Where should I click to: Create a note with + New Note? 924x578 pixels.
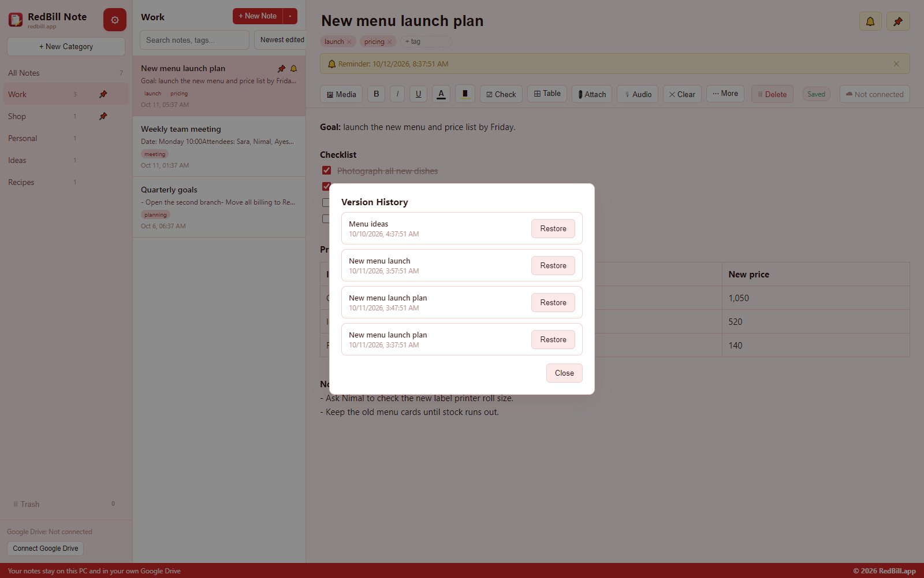coord(258,16)
